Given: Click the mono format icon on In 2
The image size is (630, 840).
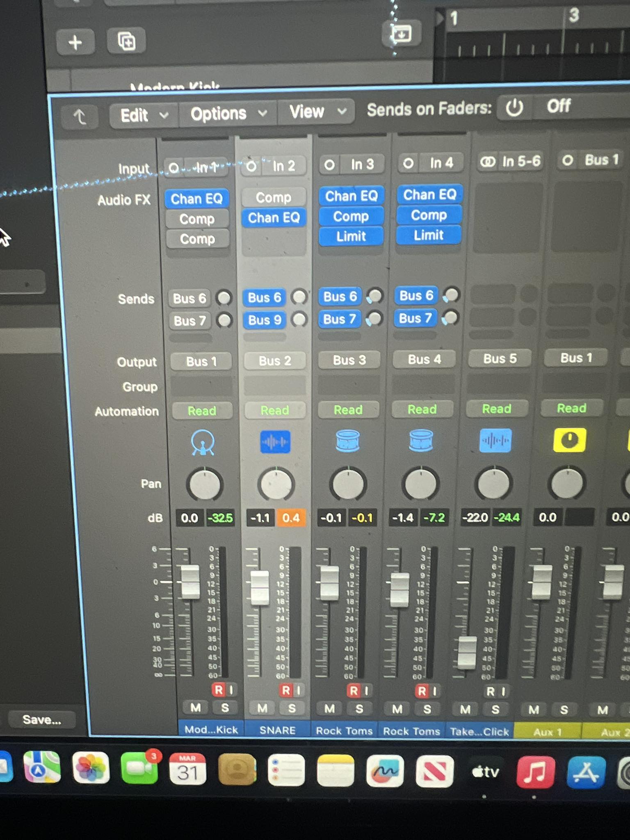Looking at the screenshot, I should (251, 166).
